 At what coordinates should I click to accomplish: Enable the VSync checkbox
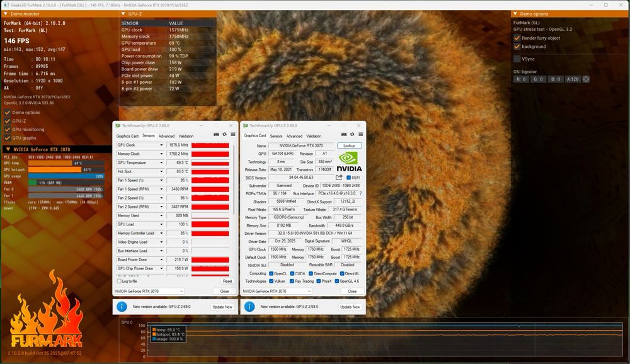click(x=517, y=59)
